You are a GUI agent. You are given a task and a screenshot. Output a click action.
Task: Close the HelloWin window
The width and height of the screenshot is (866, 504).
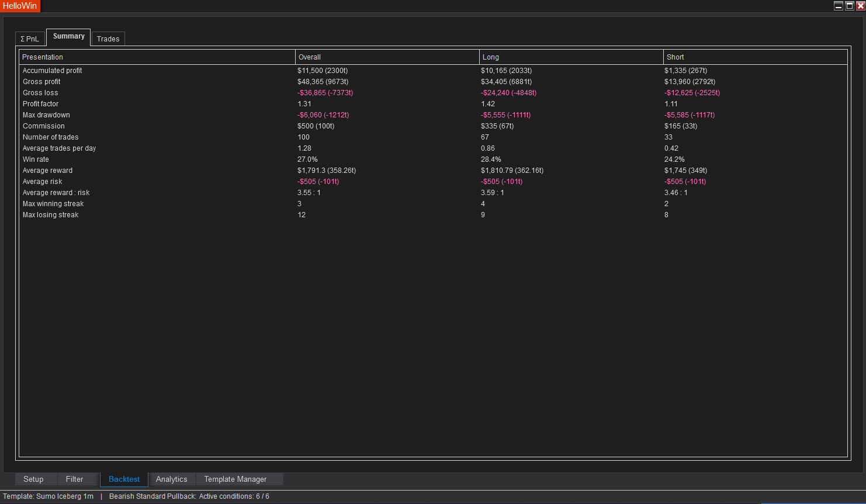tap(860, 6)
